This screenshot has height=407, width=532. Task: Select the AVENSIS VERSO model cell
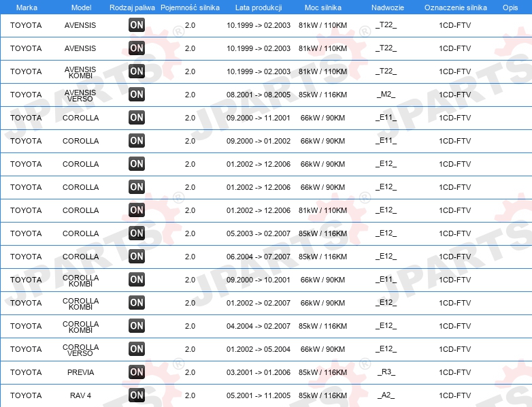(80, 95)
